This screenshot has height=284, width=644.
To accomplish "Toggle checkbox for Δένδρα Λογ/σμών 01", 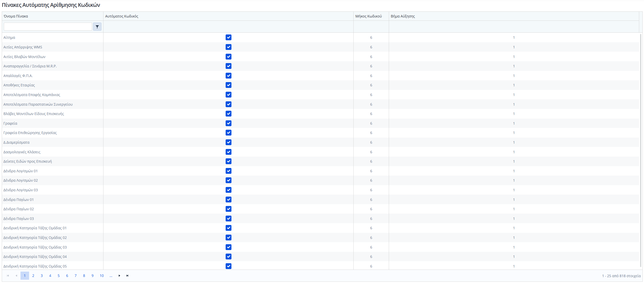I will pyautogui.click(x=228, y=171).
